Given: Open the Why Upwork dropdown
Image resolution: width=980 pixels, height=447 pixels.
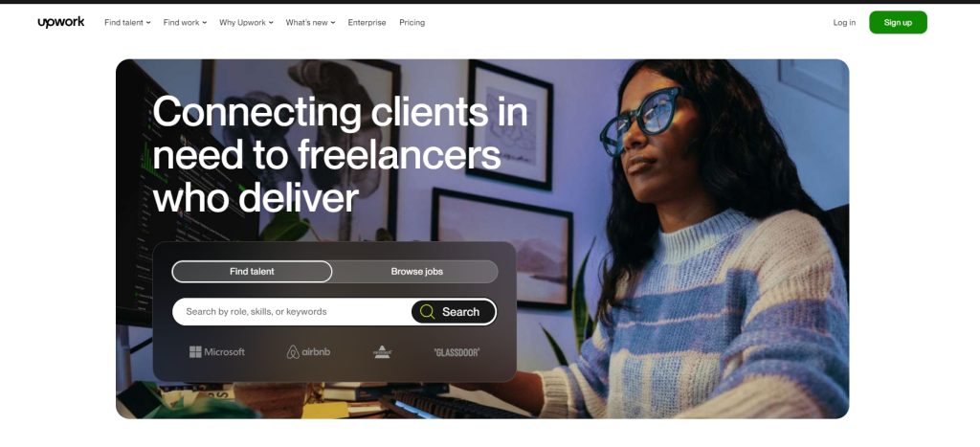Looking at the screenshot, I should [x=246, y=23].
